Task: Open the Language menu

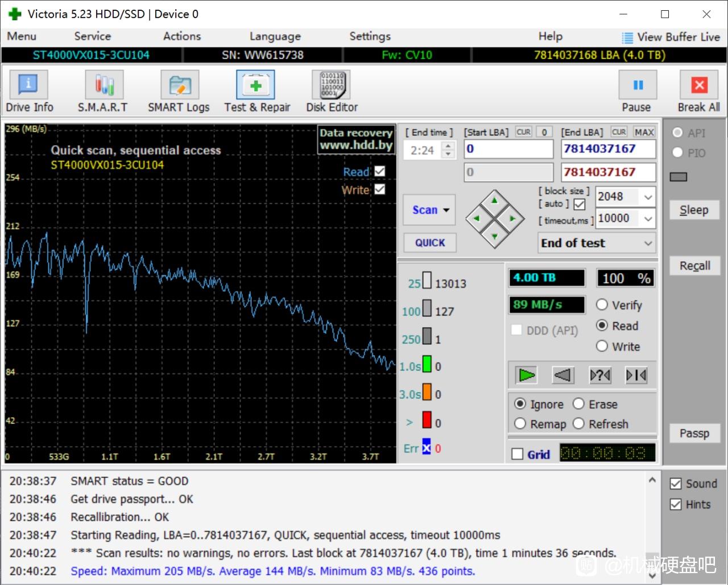Action: 275,36
